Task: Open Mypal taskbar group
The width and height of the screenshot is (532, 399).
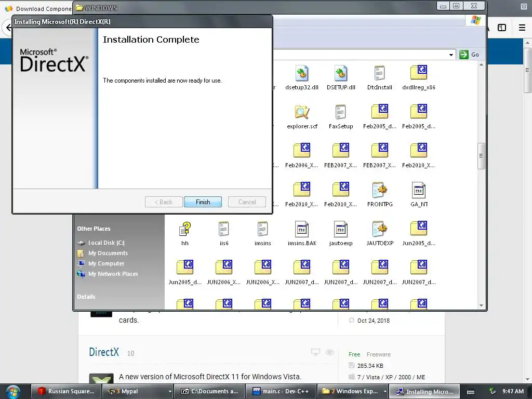Action: tap(134, 391)
